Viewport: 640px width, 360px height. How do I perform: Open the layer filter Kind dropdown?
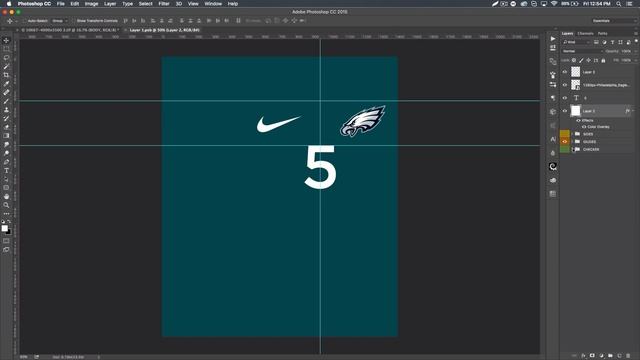pos(576,42)
